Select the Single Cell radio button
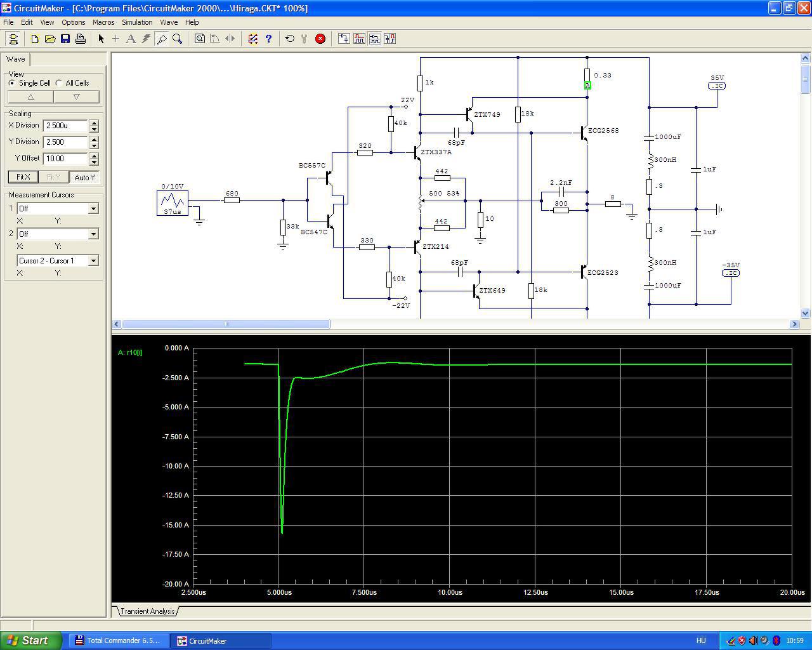Image resolution: width=812 pixels, height=650 pixels. (12, 83)
